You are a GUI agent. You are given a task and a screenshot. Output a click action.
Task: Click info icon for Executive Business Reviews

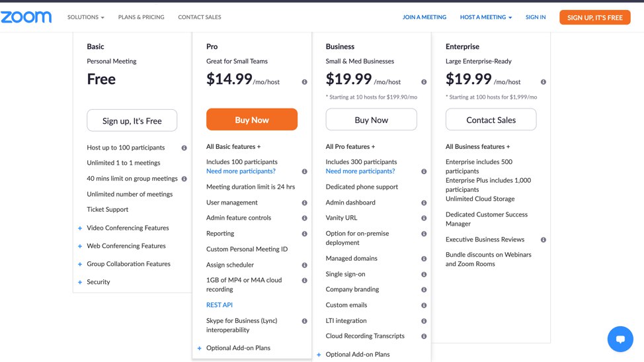coord(543,240)
